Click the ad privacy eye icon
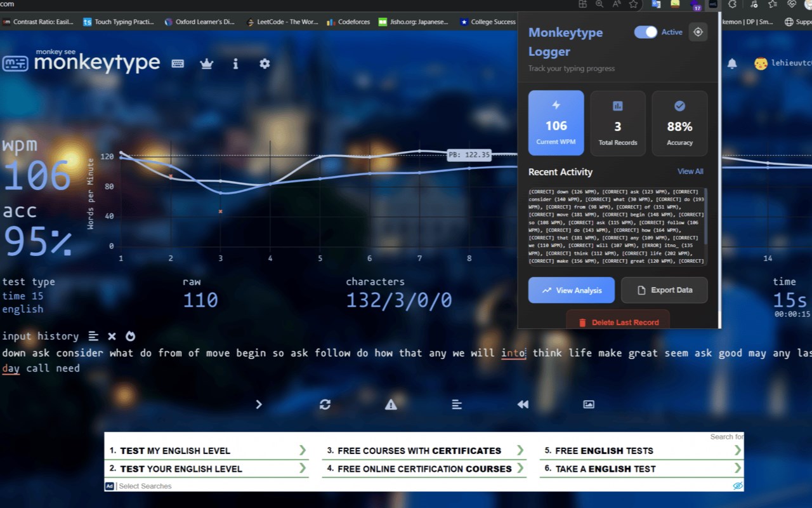Viewport: 812px width, 508px height. (x=738, y=486)
